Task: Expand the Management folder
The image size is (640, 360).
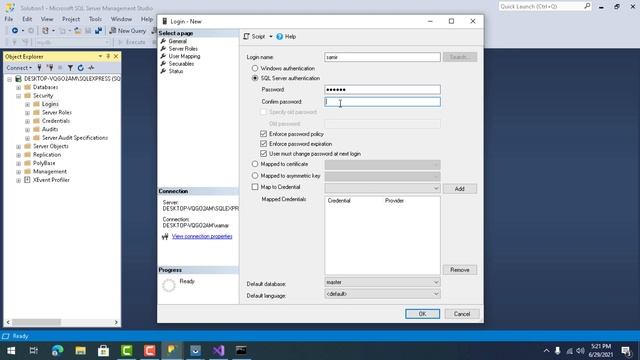Action: click(18, 172)
